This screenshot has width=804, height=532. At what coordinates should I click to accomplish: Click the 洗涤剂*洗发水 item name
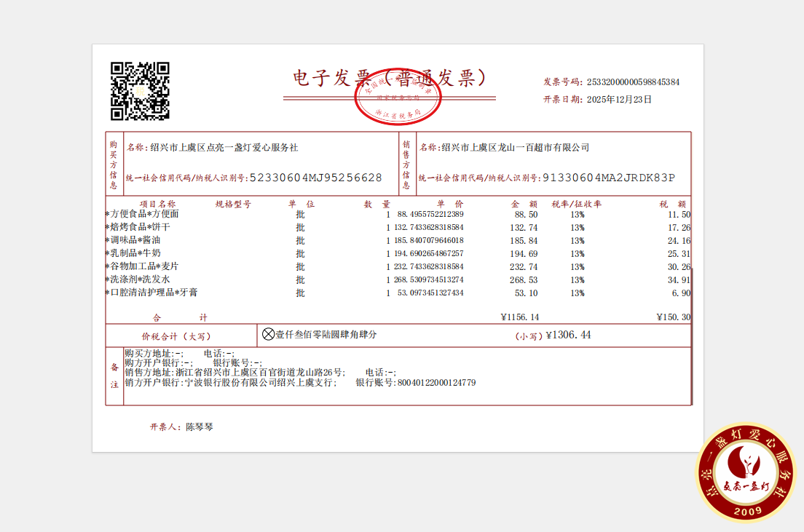(x=140, y=279)
